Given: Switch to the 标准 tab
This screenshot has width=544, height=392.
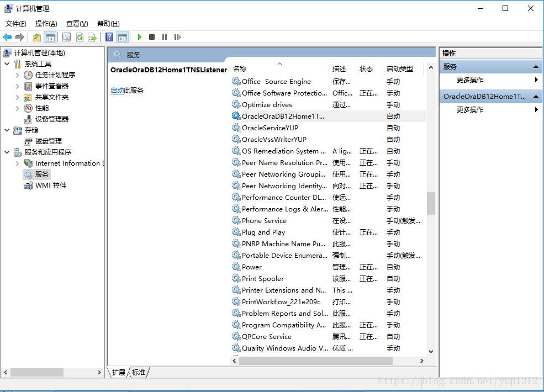Looking at the screenshot, I should point(139,373).
